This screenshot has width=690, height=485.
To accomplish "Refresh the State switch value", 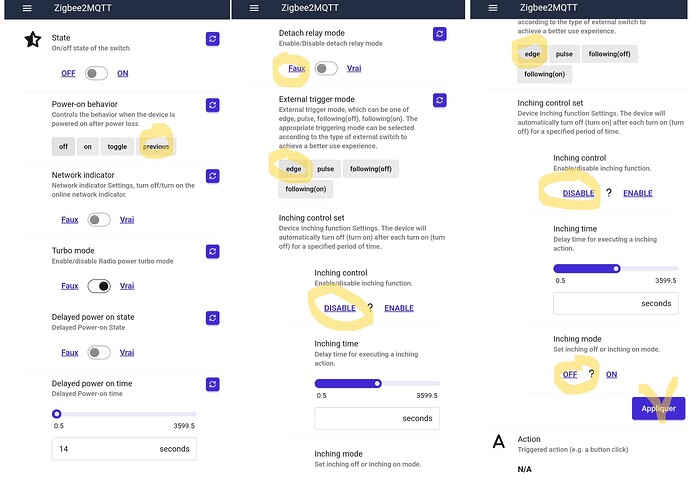I will tap(212, 39).
